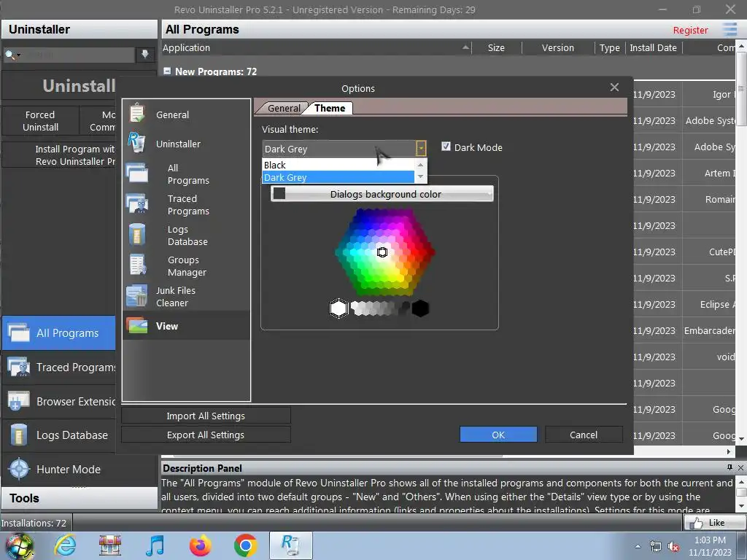Launch Firefox from taskbar
The image size is (747, 560).
point(200,545)
